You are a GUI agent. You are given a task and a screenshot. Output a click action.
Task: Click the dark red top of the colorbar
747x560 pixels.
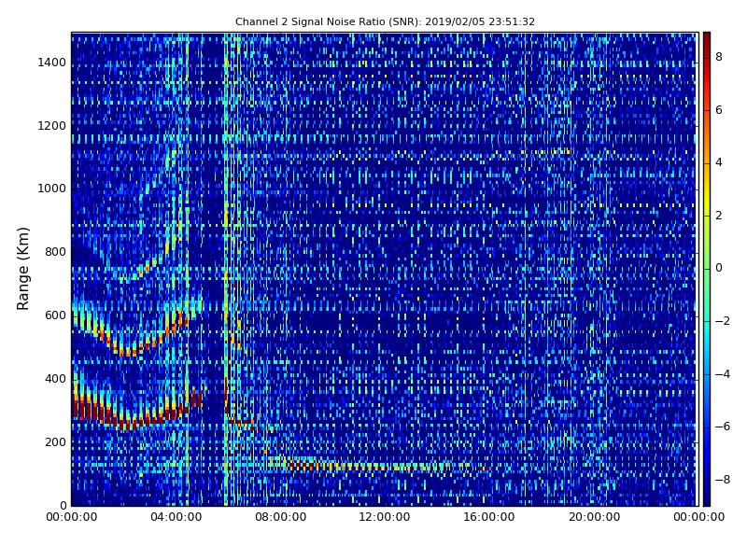pyautogui.click(x=707, y=40)
